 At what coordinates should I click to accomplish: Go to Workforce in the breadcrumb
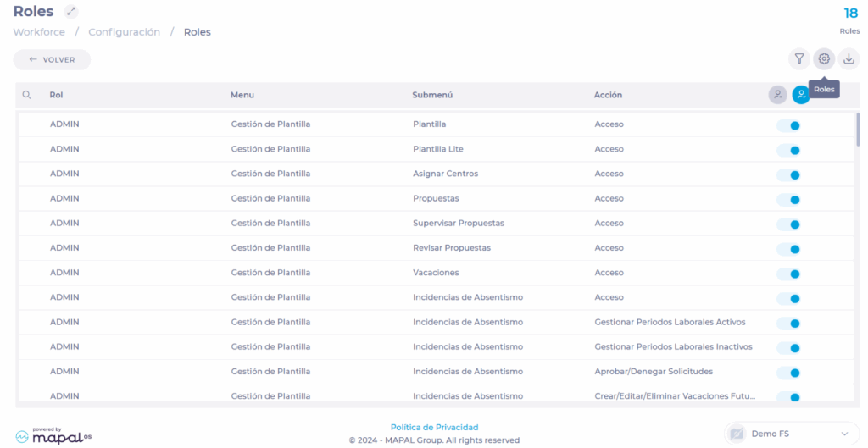[x=39, y=32]
